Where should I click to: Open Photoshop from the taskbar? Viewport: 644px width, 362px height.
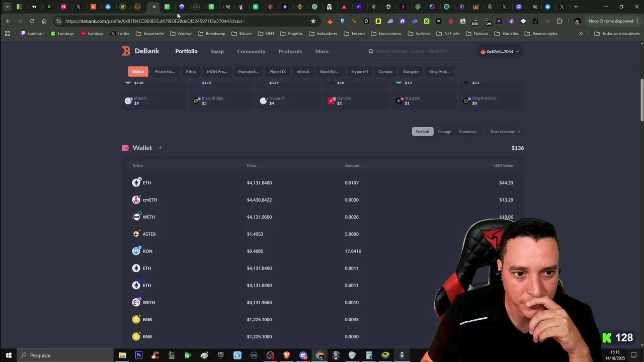pos(138,355)
